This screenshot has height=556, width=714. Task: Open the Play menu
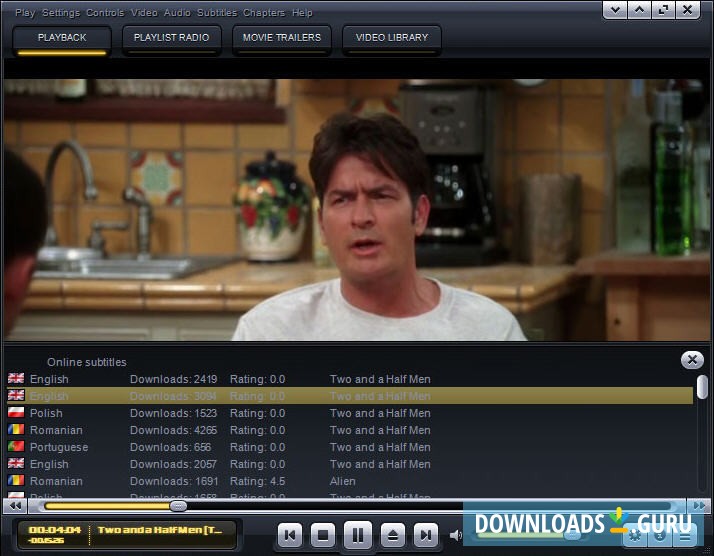coord(25,13)
